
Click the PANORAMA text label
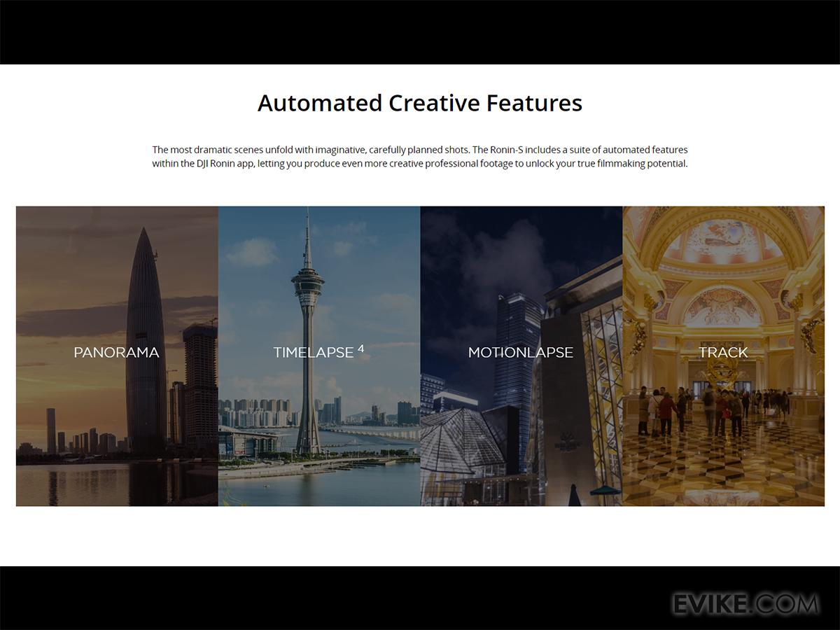(116, 353)
